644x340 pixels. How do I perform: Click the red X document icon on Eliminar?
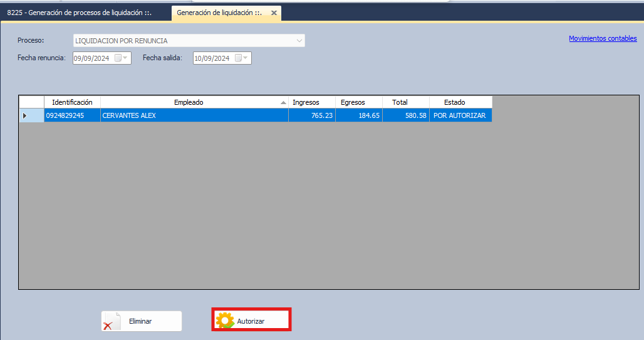pos(112,321)
